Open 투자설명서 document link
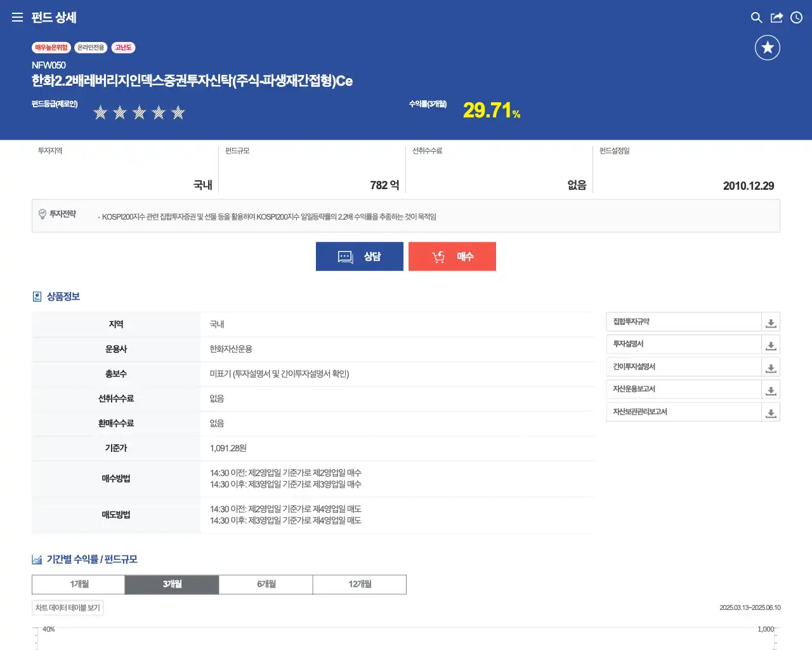The image size is (812, 650). (684, 344)
